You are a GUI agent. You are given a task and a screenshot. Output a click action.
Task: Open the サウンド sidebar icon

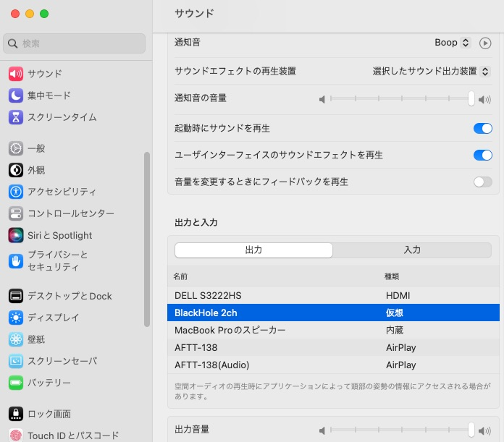pos(16,74)
